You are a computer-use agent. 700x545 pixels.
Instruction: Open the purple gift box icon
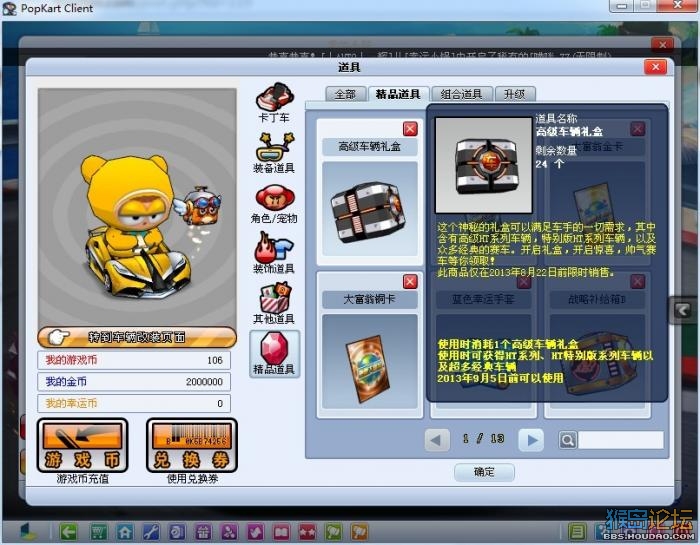(204, 532)
